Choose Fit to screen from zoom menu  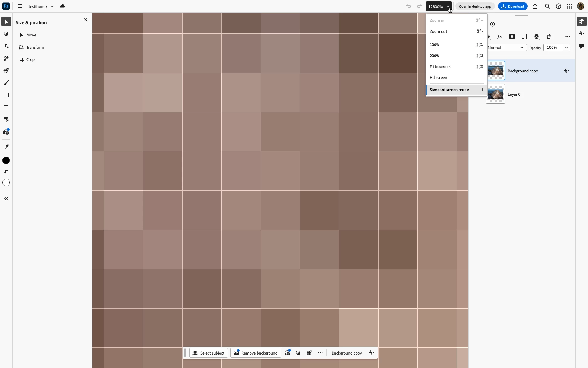click(440, 67)
